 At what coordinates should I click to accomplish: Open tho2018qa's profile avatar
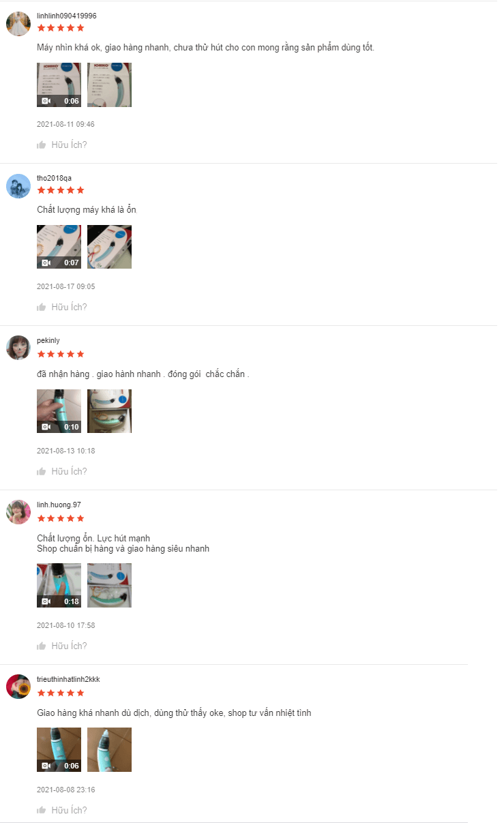(18, 186)
